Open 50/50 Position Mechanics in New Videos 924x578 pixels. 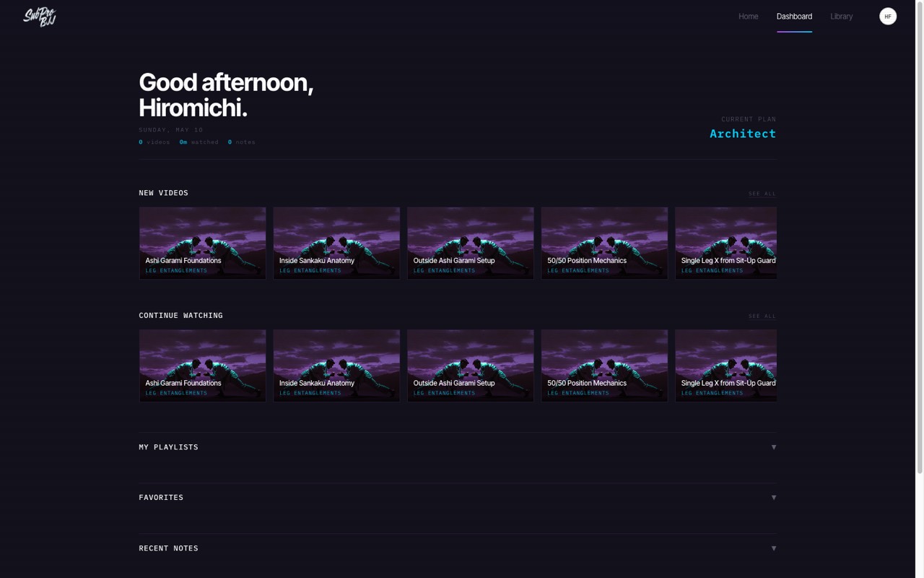click(x=604, y=243)
